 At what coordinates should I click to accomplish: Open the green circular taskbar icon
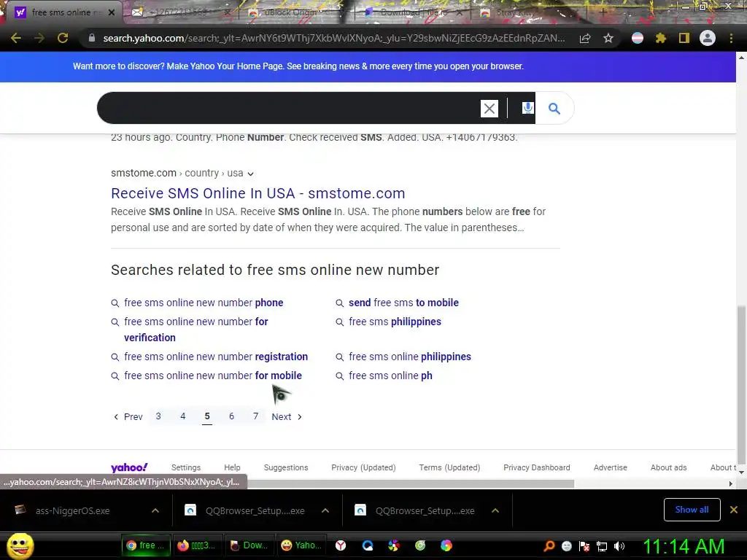[x=419, y=545]
